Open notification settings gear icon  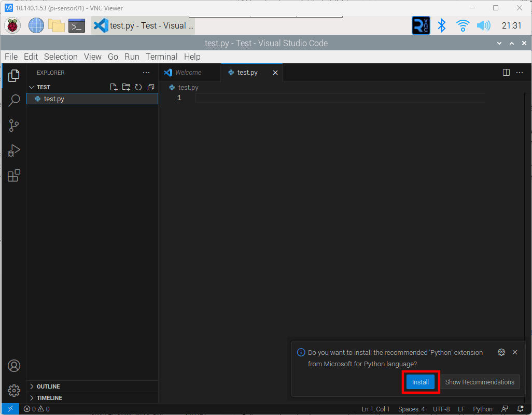coord(501,352)
